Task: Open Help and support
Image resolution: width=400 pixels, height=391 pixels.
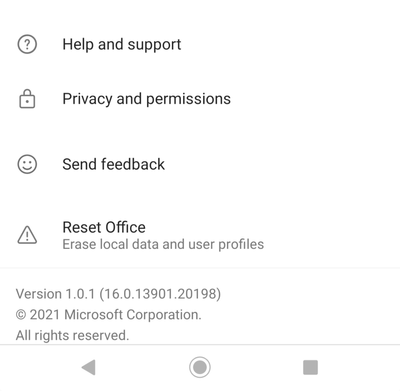Action: click(x=200, y=44)
